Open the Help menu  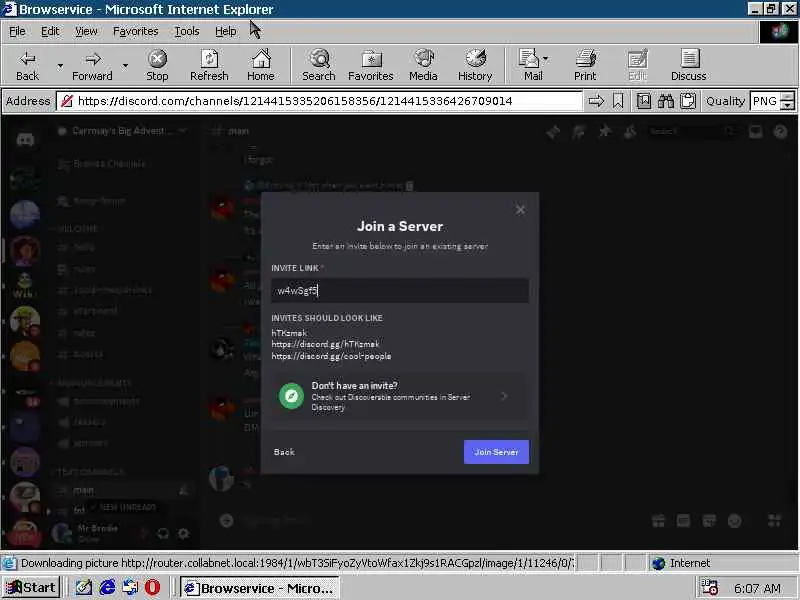tap(226, 32)
